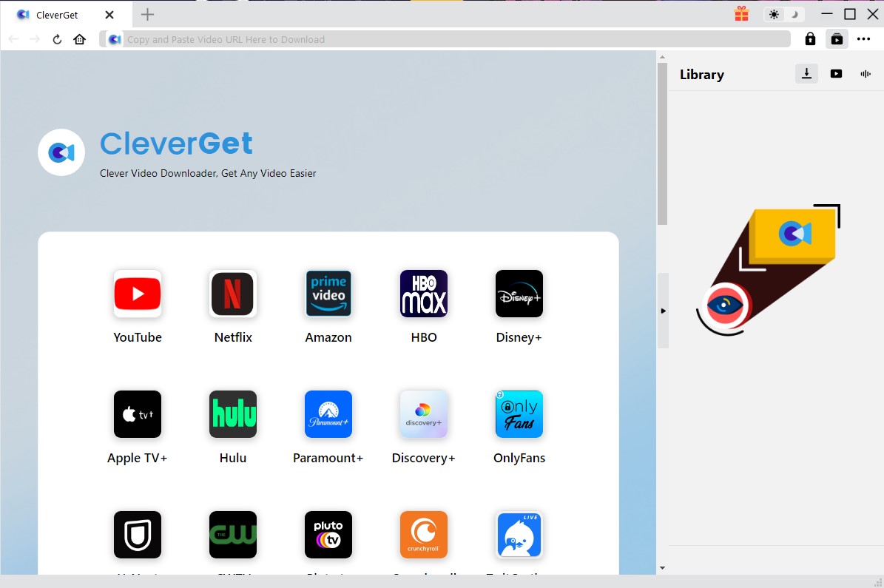Open the Netflix service icon
884x588 pixels.
[233, 294]
